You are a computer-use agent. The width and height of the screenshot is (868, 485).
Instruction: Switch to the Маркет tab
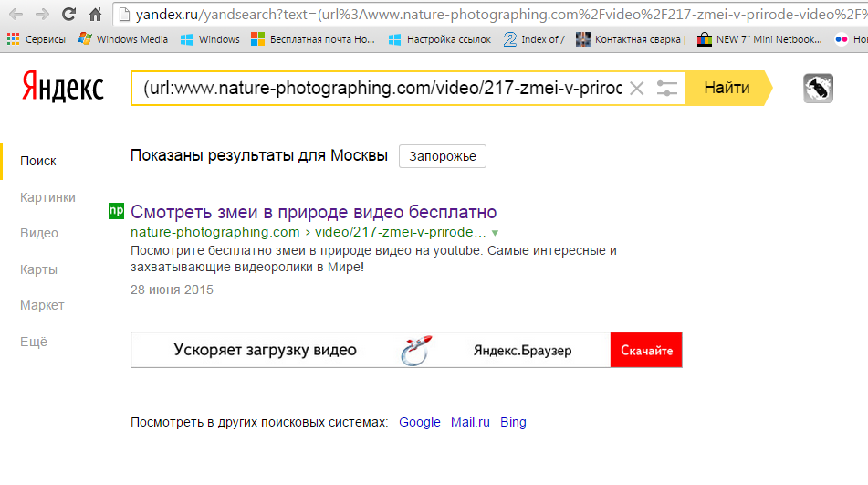42,305
